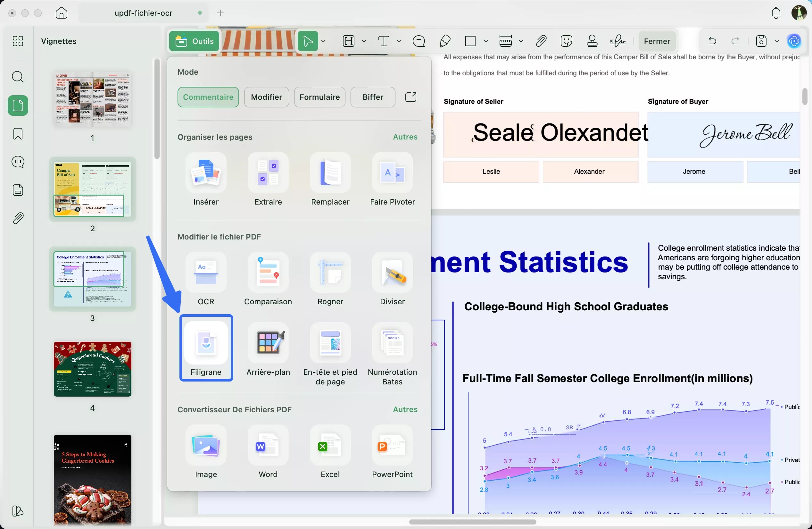This screenshot has height=529, width=812.
Task: Convert PDF to Word
Action: click(268, 445)
